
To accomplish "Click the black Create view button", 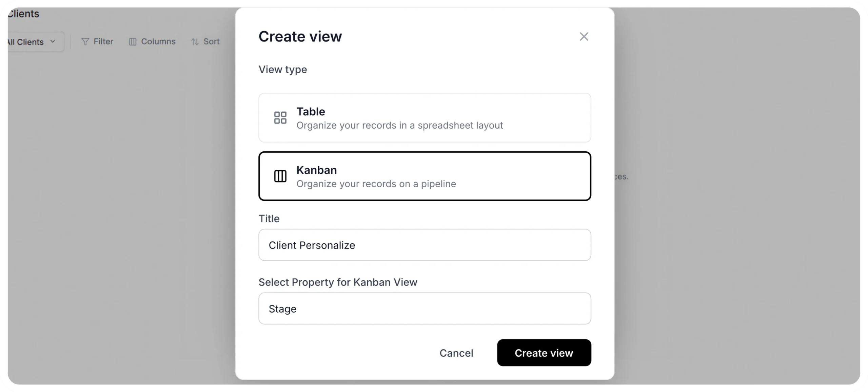I will pos(544,353).
